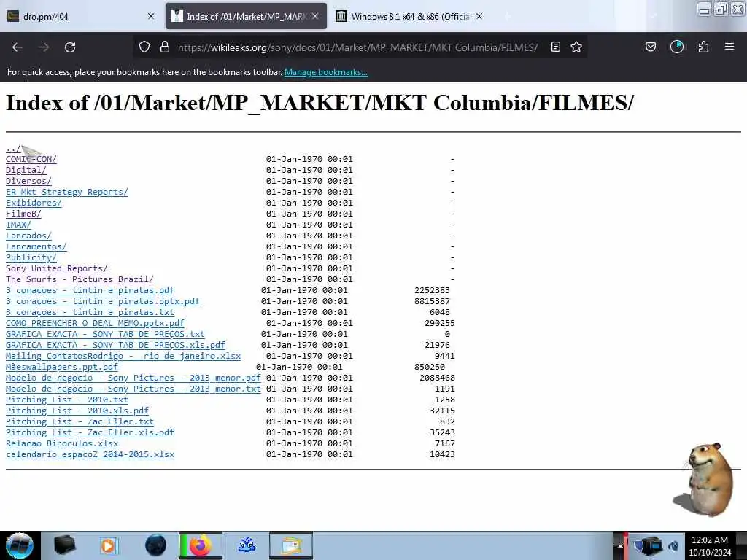The width and height of the screenshot is (747, 560).
Task: Show hidden system tray icons
Action: 620,546
